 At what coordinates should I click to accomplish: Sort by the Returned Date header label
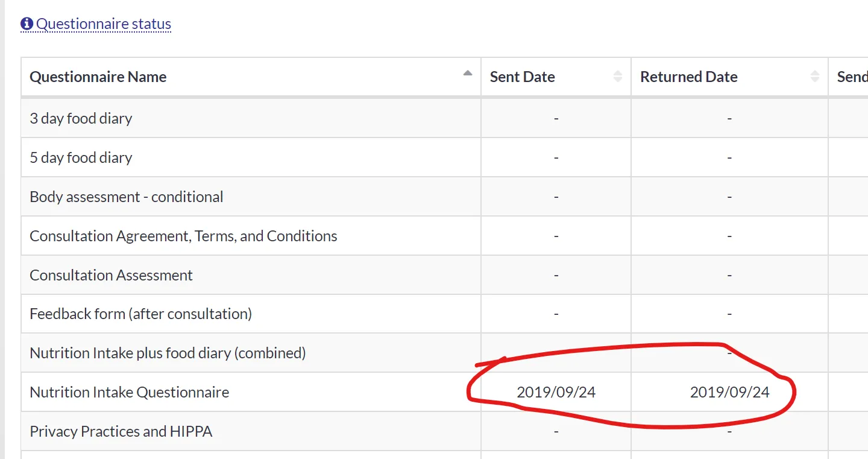689,77
